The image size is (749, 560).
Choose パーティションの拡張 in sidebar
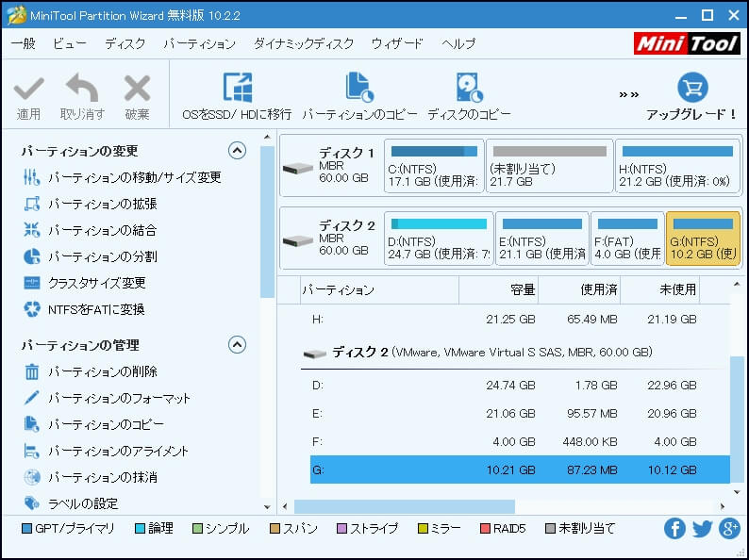(91, 204)
